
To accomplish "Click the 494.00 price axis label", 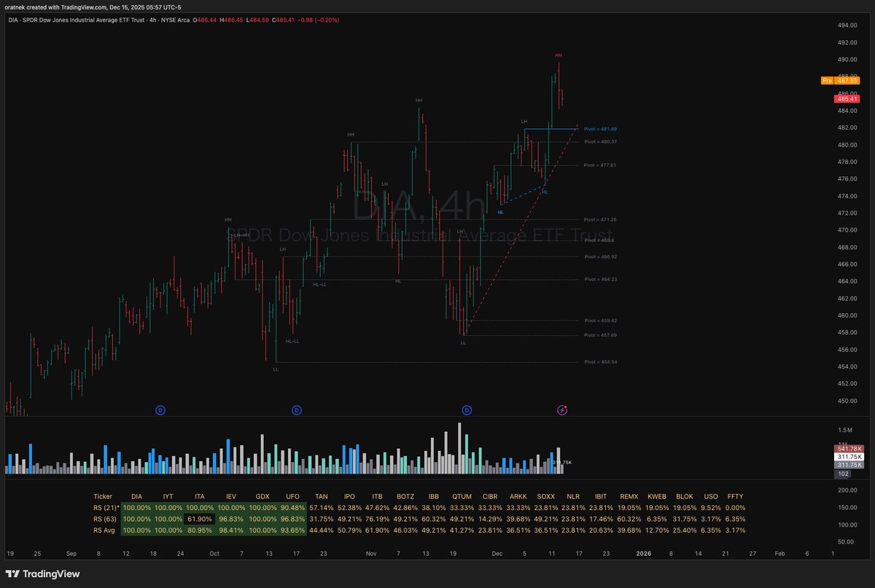I will coord(847,25).
